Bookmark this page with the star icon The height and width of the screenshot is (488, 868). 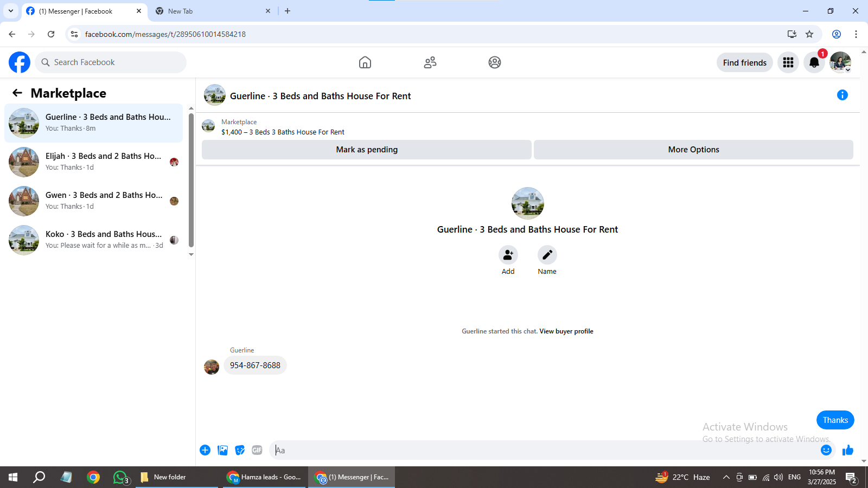(x=809, y=34)
